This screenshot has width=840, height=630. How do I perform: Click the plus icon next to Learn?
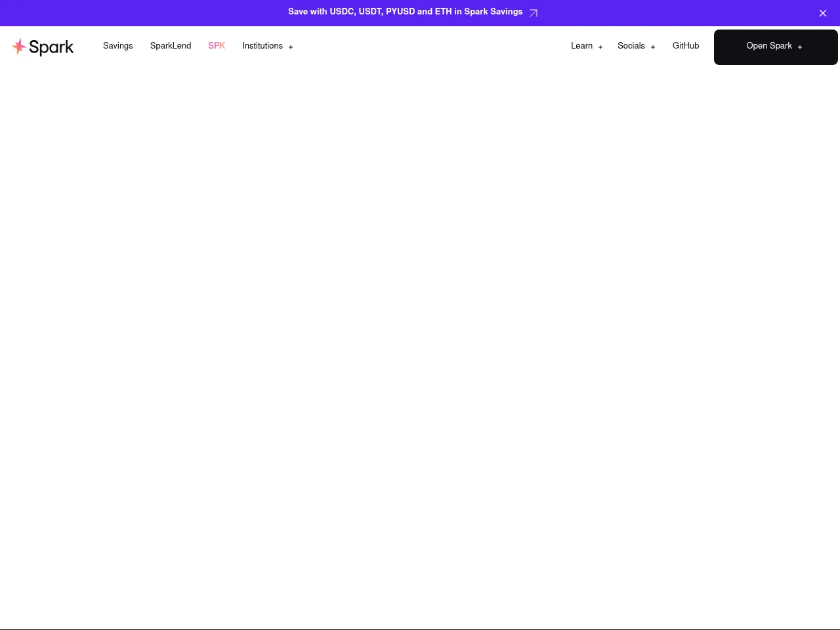coord(600,47)
